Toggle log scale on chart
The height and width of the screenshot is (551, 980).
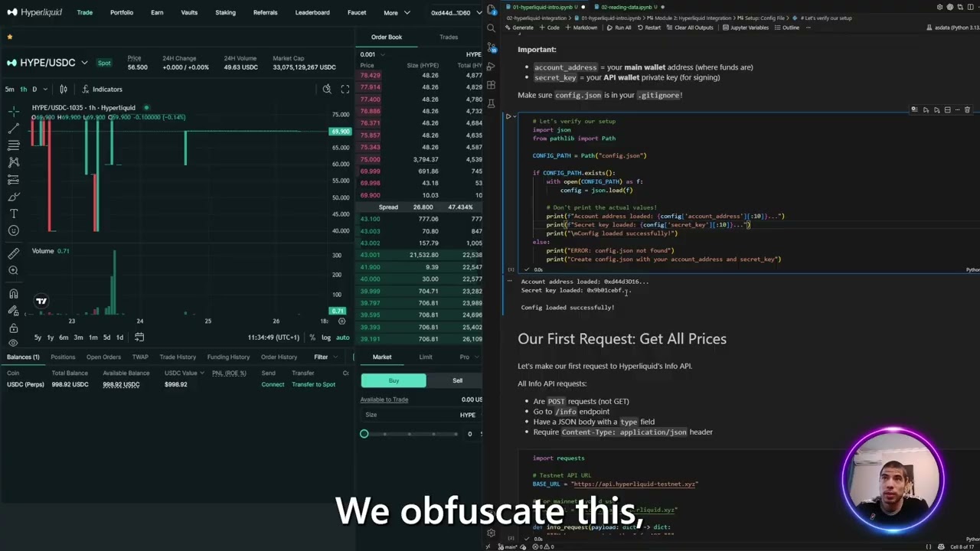click(x=326, y=337)
